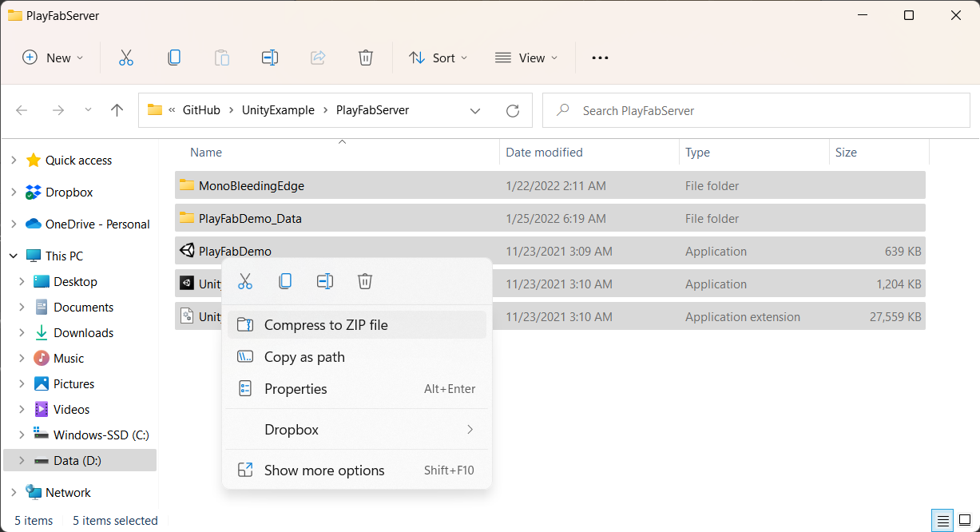The image size is (980, 532).
Task: Expand the Dropbox tree node
Action: 13,193
